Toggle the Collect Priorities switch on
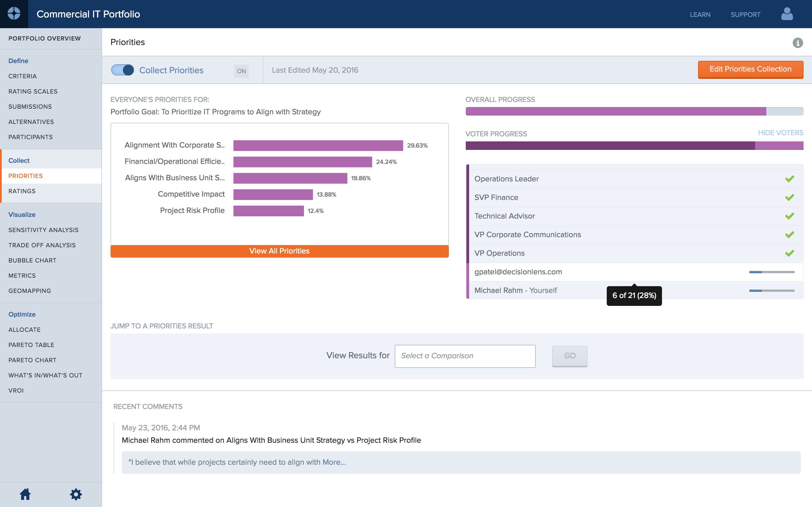 (123, 70)
